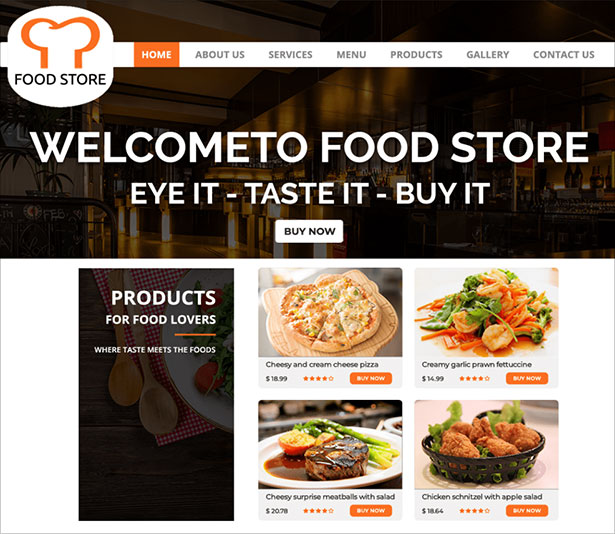View the chicken schnitzel basket image
Image resolution: width=615 pixels, height=534 pixels.
pos(486,445)
